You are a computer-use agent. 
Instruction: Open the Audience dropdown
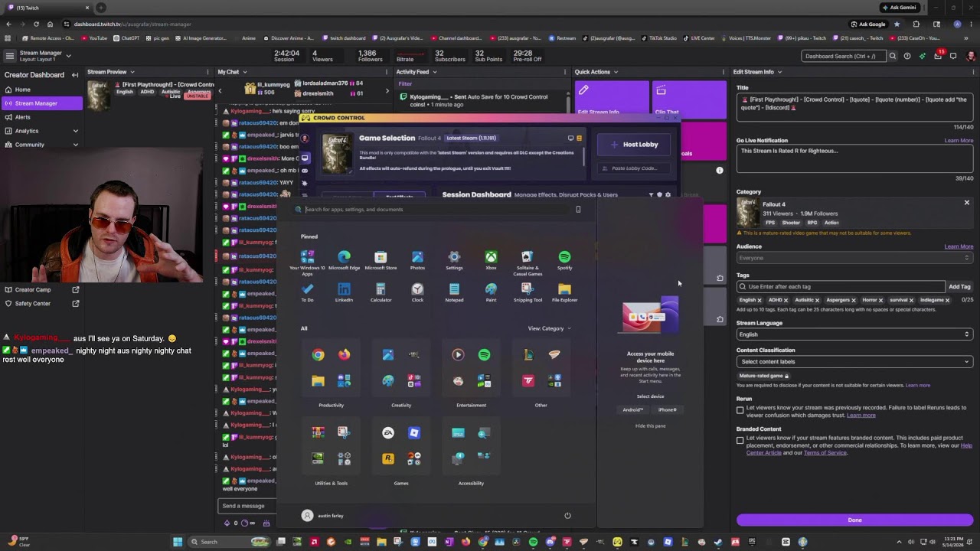coord(854,258)
